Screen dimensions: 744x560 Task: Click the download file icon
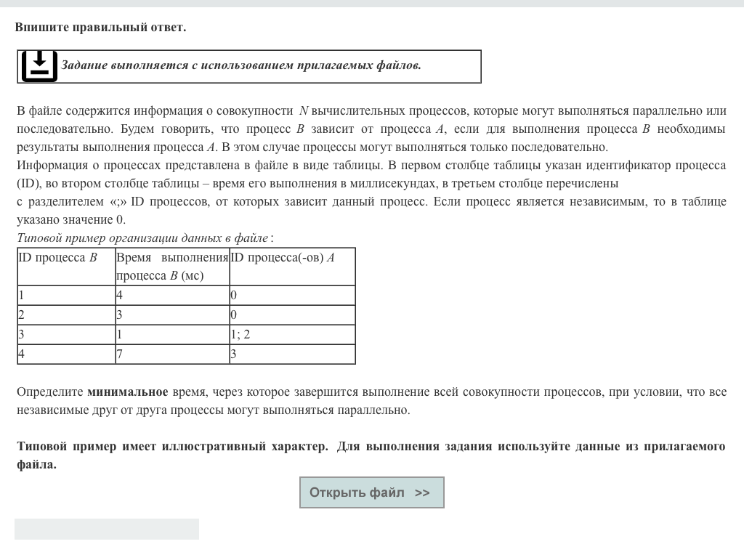point(39,66)
